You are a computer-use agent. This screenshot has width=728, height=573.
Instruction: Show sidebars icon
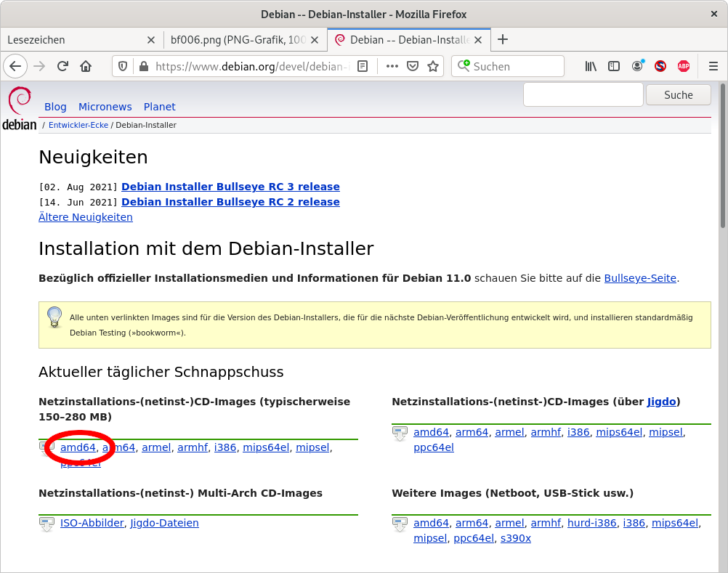[614, 66]
